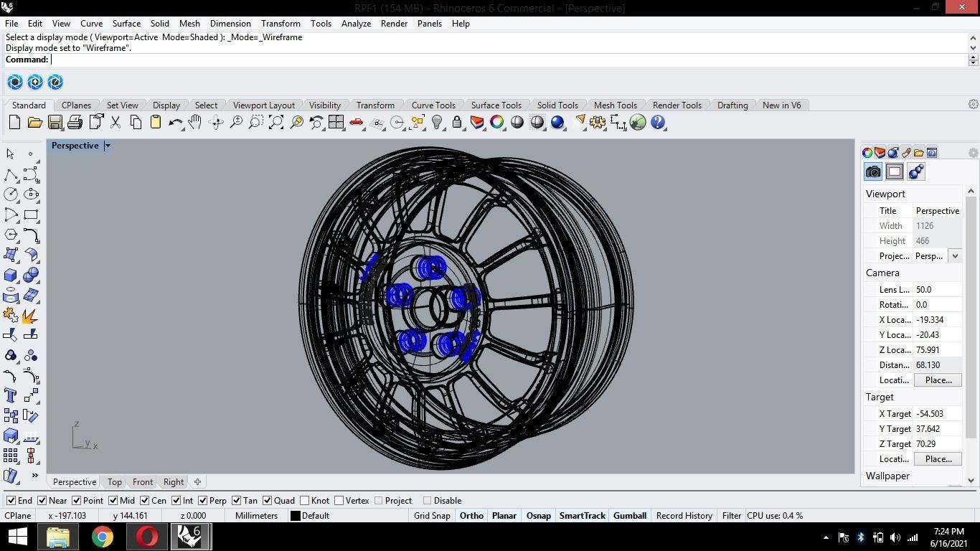Click the New file icon
980x551 pixels.
tap(14, 123)
